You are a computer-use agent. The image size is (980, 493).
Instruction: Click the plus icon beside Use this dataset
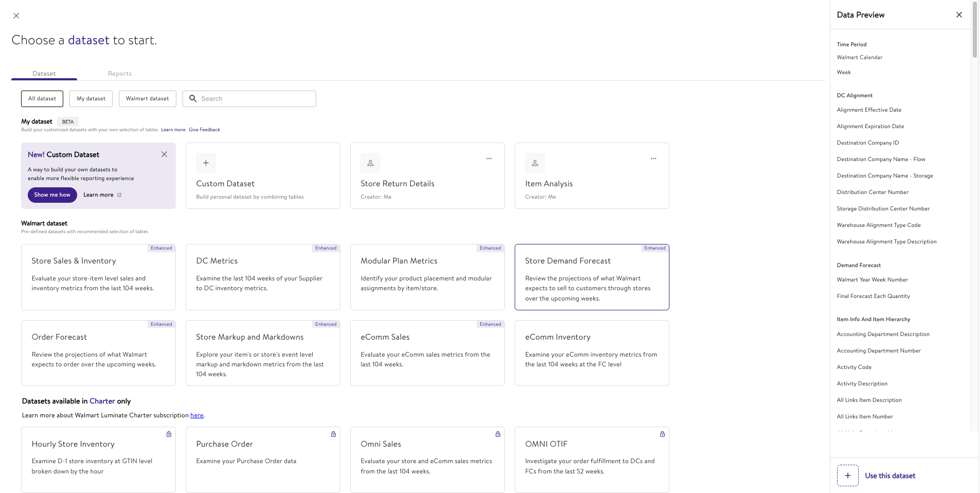[x=848, y=476]
